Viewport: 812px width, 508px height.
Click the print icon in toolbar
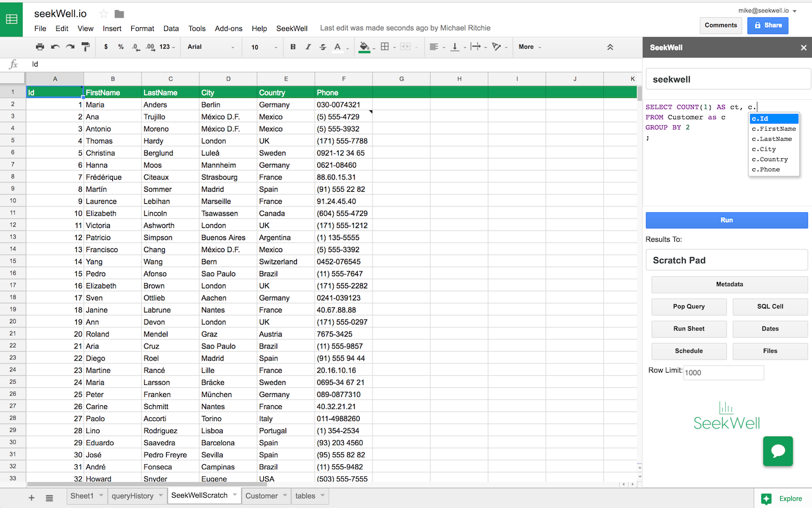(x=40, y=47)
